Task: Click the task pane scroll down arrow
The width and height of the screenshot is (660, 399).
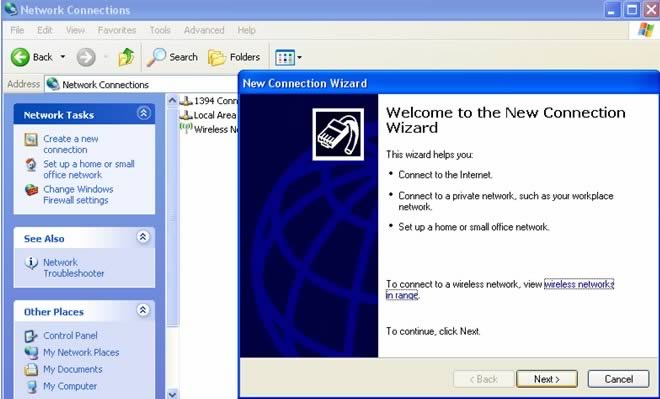Action: [172, 394]
